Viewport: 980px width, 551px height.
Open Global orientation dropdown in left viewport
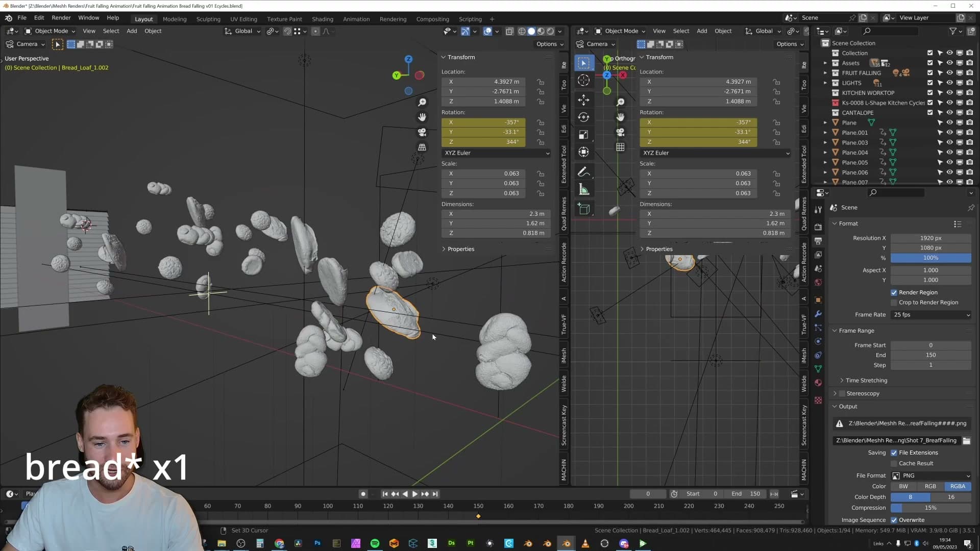[x=243, y=31]
